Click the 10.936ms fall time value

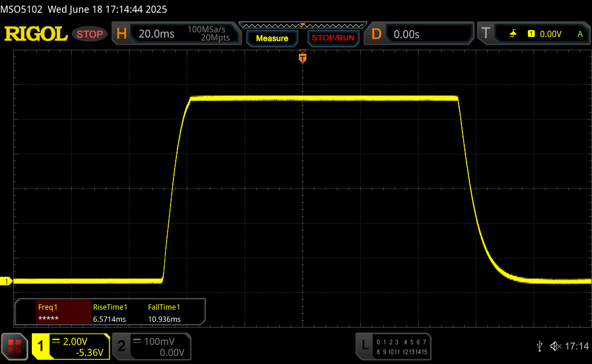tap(164, 319)
